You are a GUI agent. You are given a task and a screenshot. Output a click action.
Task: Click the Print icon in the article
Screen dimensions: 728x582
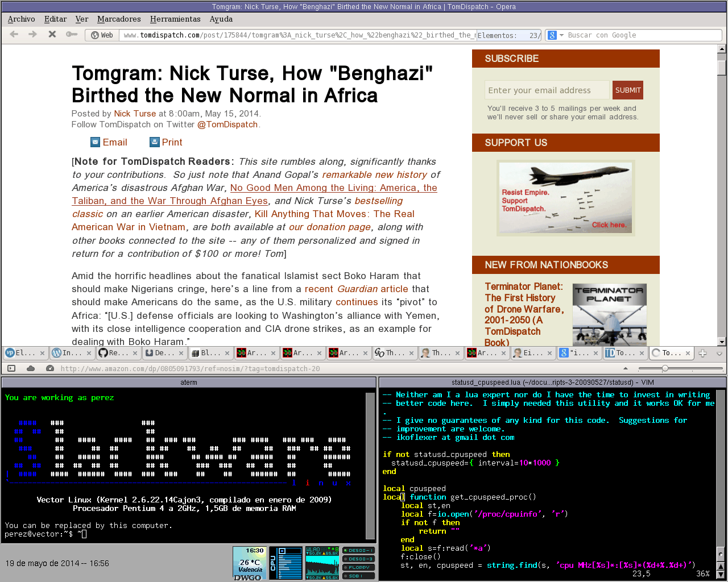154,142
